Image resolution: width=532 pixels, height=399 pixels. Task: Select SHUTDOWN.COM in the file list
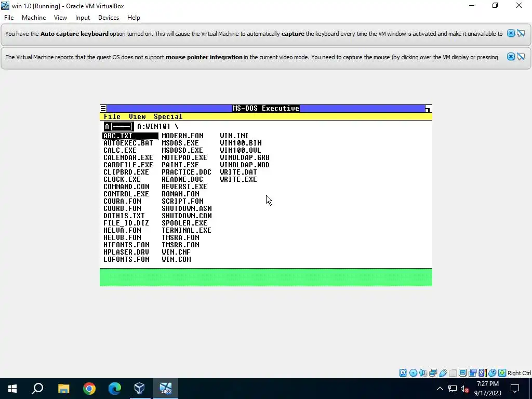187,216
